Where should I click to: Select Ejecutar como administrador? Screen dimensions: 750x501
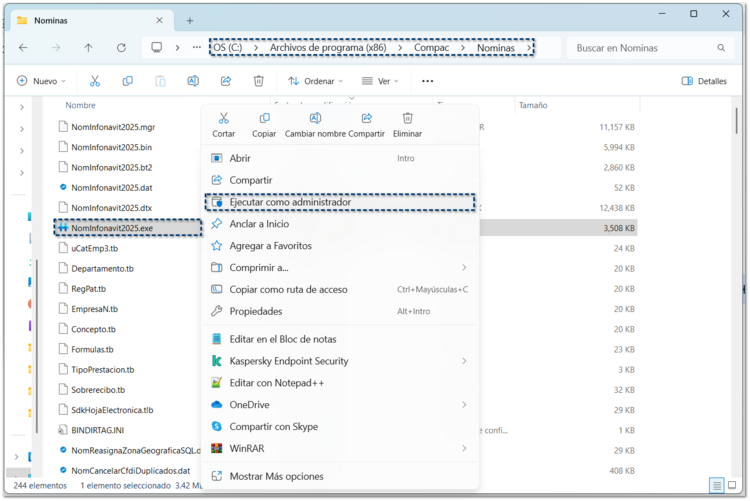[290, 202]
